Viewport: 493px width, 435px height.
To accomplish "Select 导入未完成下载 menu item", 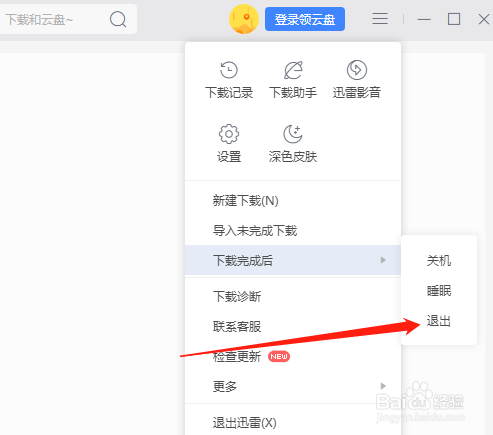I will 293,230.
